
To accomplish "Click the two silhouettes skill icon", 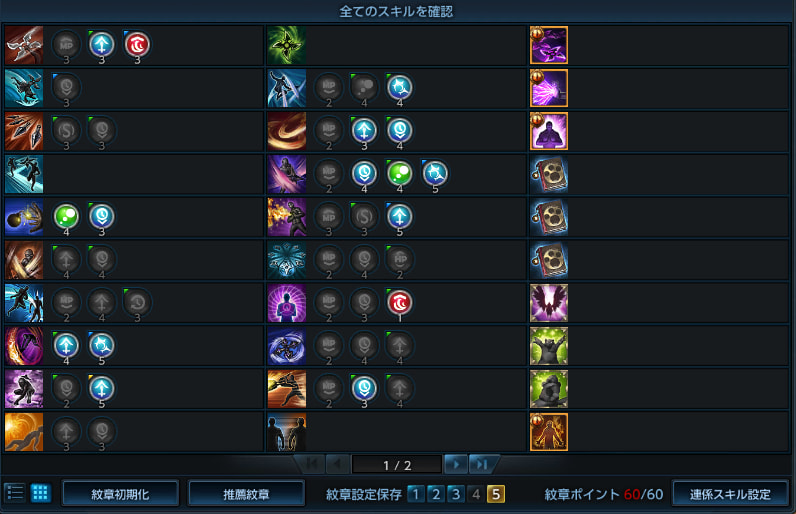I will (x=287, y=432).
